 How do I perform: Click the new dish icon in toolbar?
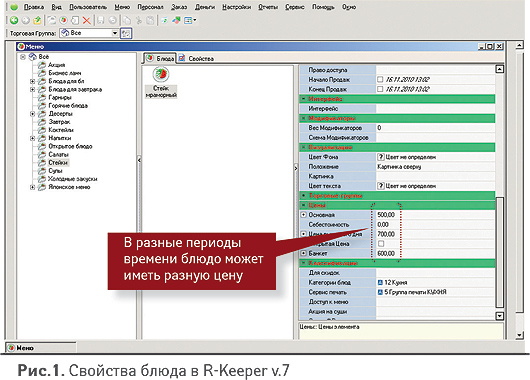point(64,20)
